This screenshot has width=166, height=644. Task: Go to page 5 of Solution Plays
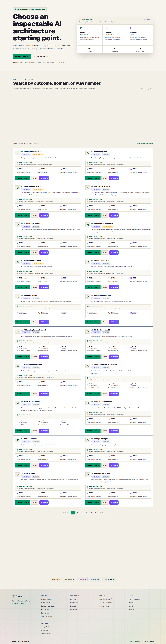(x=91, y=513)
